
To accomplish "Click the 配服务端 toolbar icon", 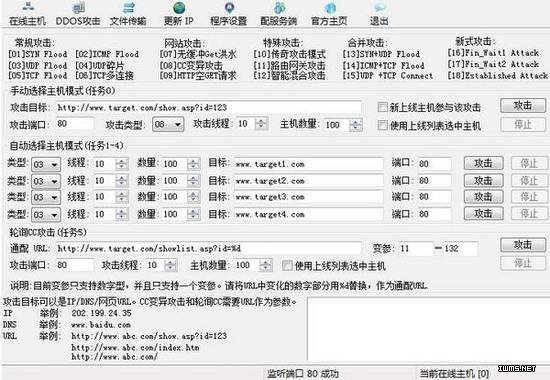I will tap(279, 14).
